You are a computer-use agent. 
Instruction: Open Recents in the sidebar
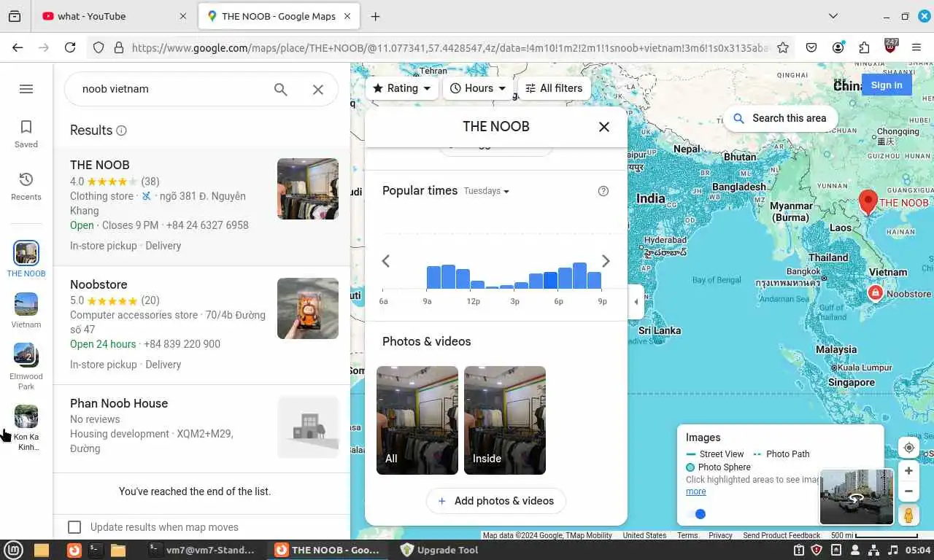[x=26, y=186]
